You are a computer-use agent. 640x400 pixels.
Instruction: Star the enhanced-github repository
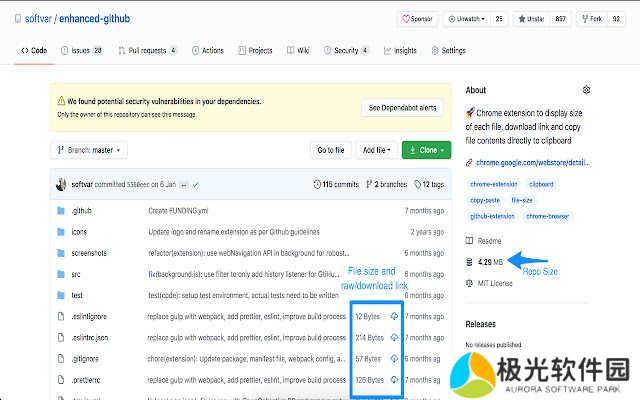pos(531,18)
